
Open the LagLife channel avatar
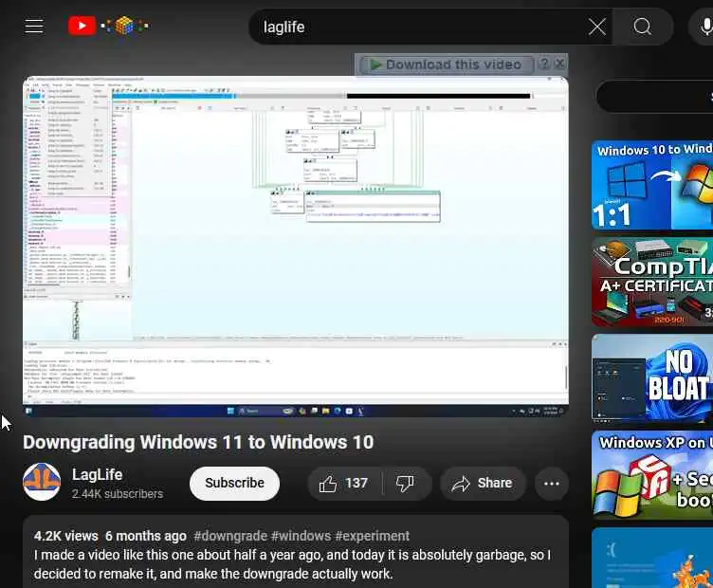(42, 482)
